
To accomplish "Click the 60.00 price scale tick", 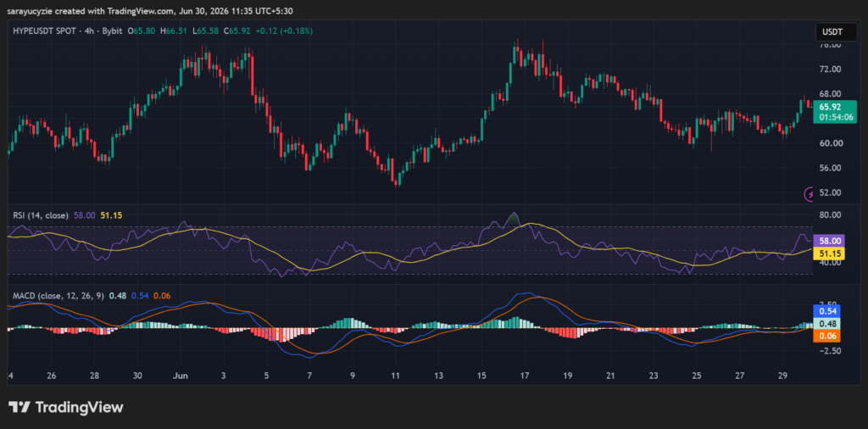I will coord(832,142).
